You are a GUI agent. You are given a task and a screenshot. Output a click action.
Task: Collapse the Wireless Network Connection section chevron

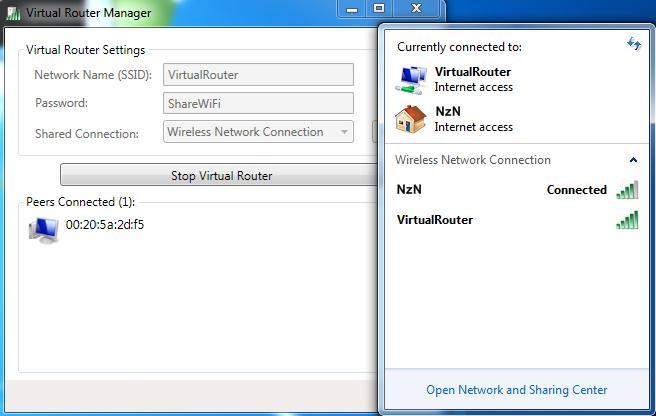[x=633, y=160]
